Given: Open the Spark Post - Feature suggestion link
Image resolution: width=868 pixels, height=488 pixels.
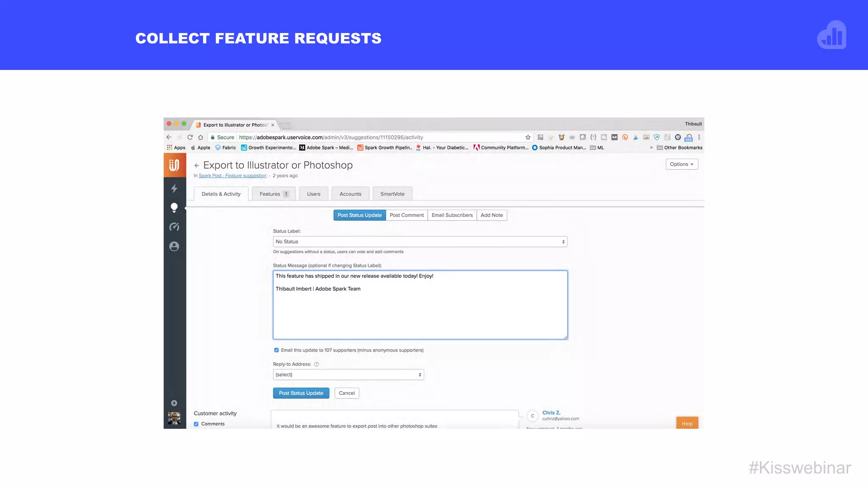Looking at the screenshot, I should [x=233, y=176].
